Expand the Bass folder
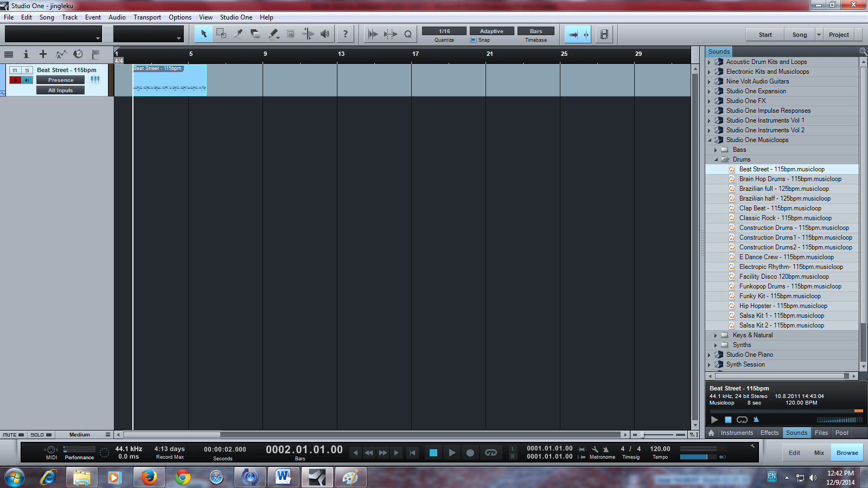Screen dimensions: 868x488 click(x=716, y=150)
